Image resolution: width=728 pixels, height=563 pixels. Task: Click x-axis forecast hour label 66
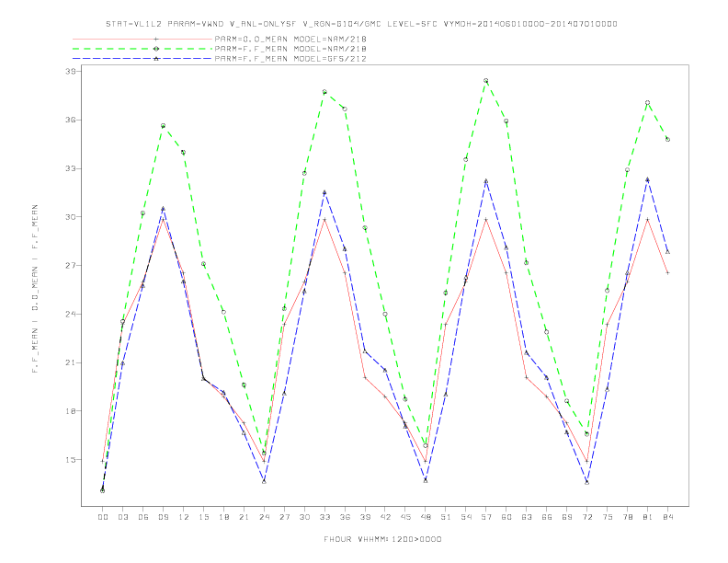(547, 517)
